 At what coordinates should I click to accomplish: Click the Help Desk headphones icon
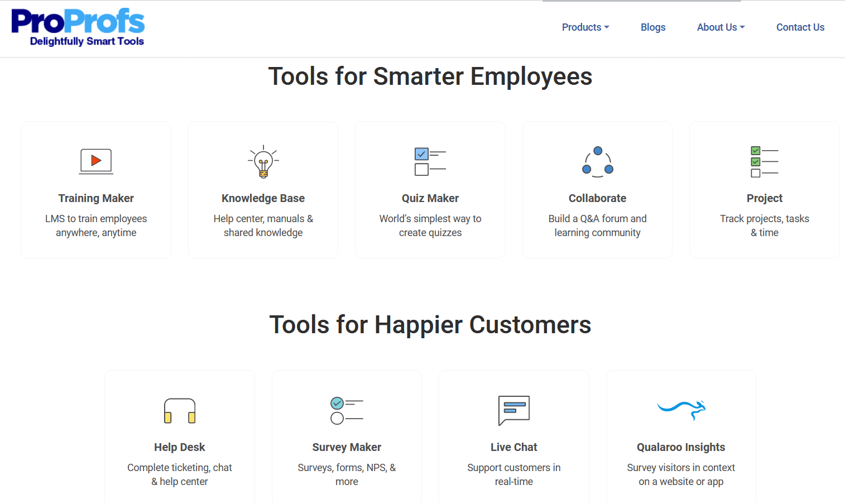click(x=179, y=410)
